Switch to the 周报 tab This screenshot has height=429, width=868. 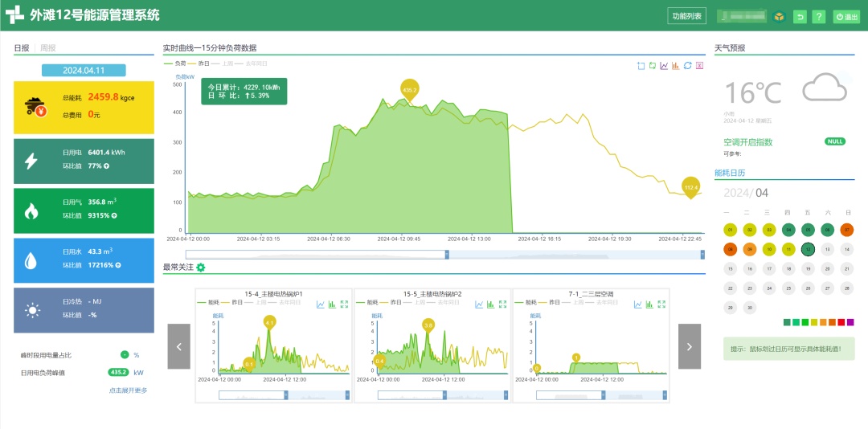tap(48, 48)
